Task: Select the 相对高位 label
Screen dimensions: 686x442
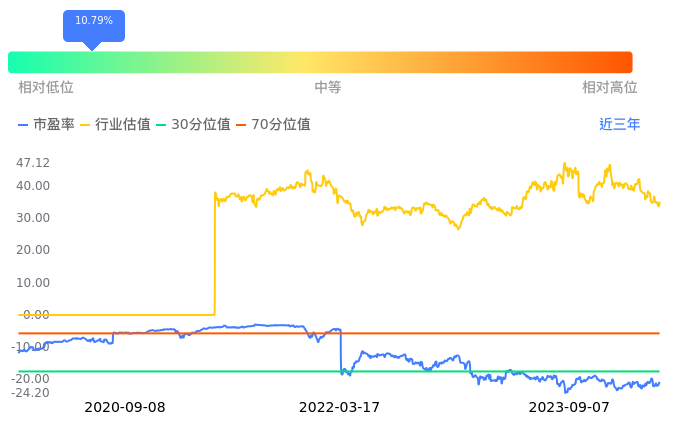Action: [x=610, y=88]
